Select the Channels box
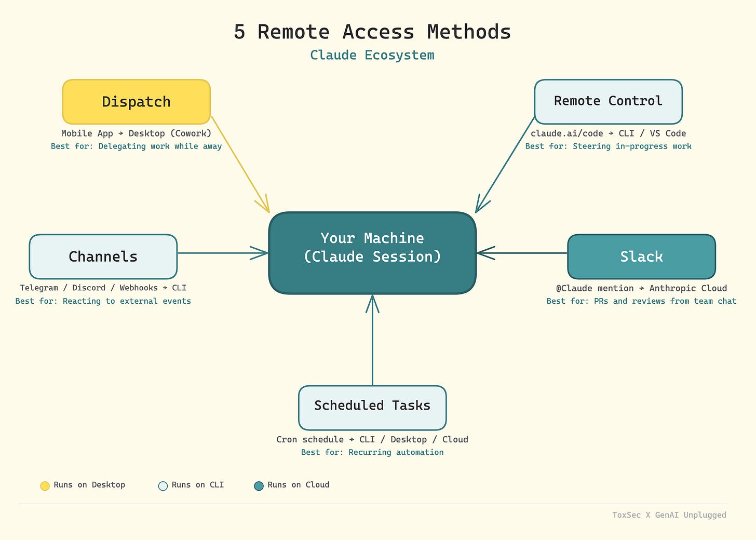The height and width of the screenshot is (540, 756). [103, 256]
